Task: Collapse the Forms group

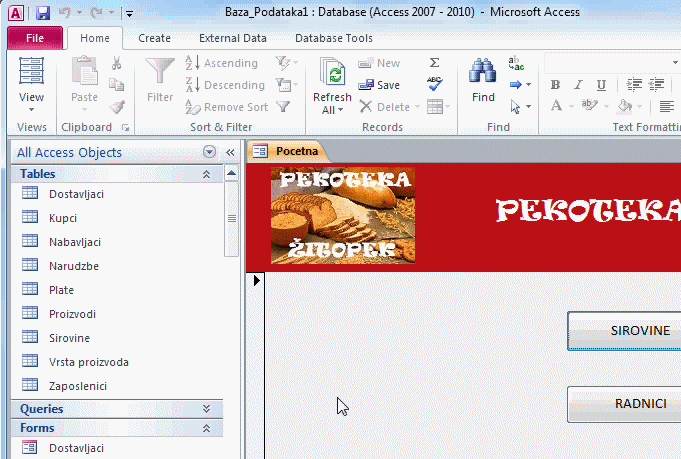Action: [x=206, y=428]
